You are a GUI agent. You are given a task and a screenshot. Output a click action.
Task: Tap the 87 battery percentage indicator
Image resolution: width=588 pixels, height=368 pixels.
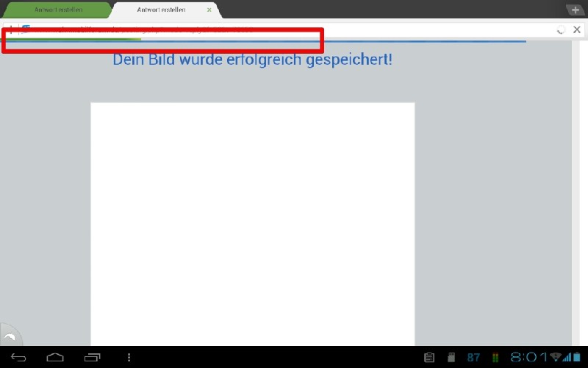pyautogui.click(x=473, y=358)
